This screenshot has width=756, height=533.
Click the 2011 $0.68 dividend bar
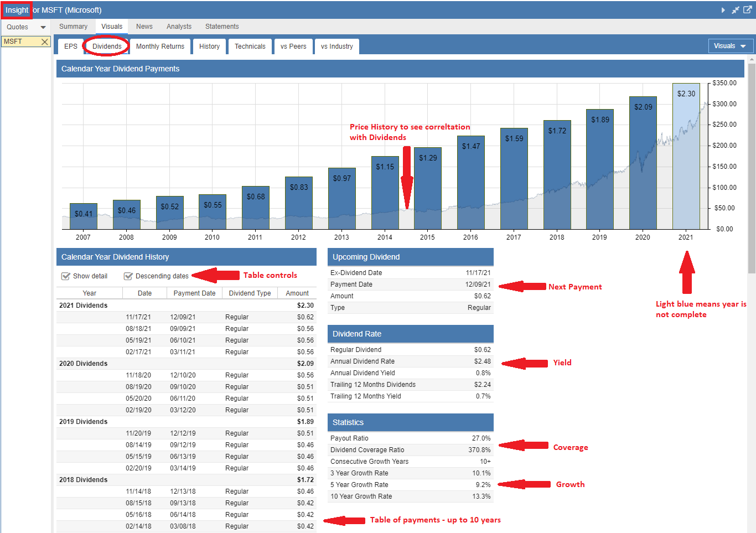256,208
